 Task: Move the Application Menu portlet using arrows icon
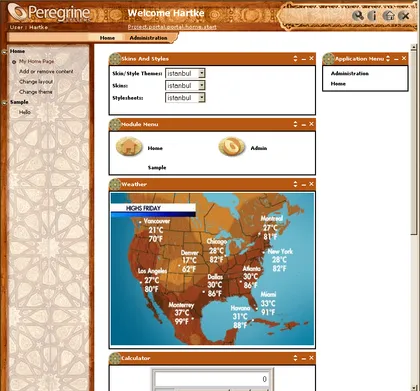pos(388,59)
